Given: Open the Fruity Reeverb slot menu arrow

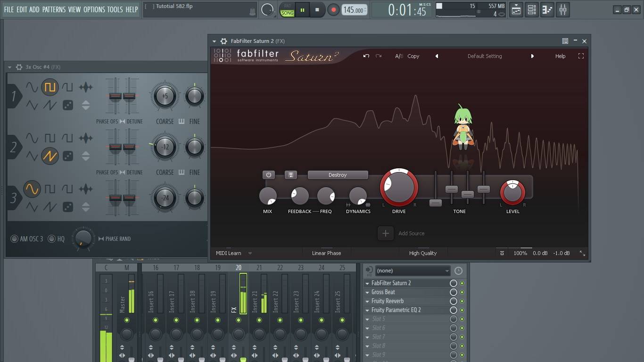Looking at the screenshot, I should tap(367, 301).
